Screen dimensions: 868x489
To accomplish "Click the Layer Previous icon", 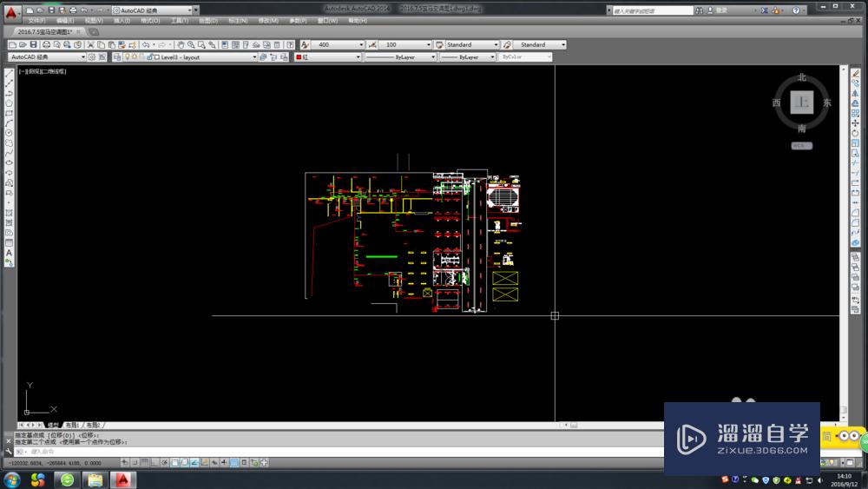I will tap(273, 57).
